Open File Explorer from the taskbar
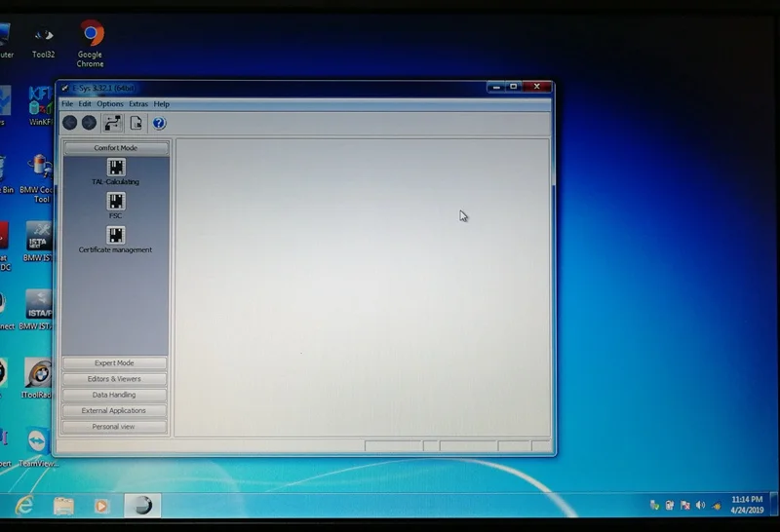This screenshot has height=532, width=780. click(x=63, y=506)
